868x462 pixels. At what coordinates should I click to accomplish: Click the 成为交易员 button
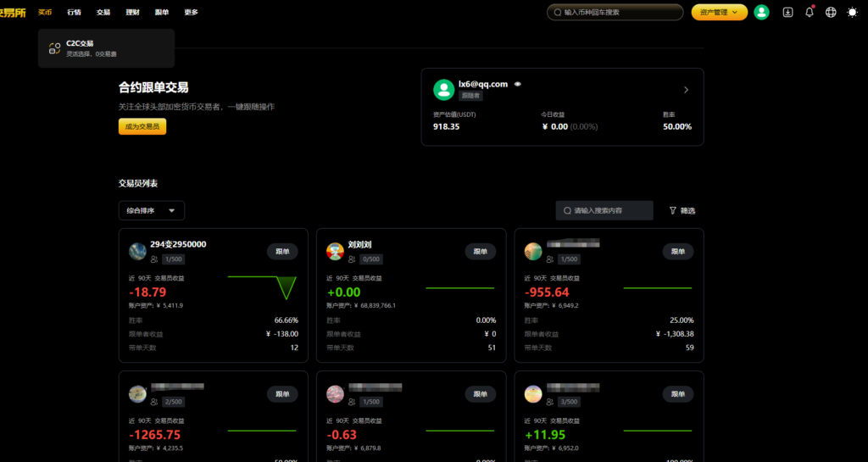point(142,126)
